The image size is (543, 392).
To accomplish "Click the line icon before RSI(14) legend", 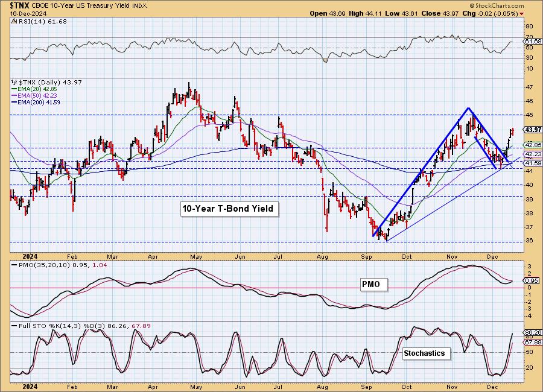I will [x=14, y=22].
